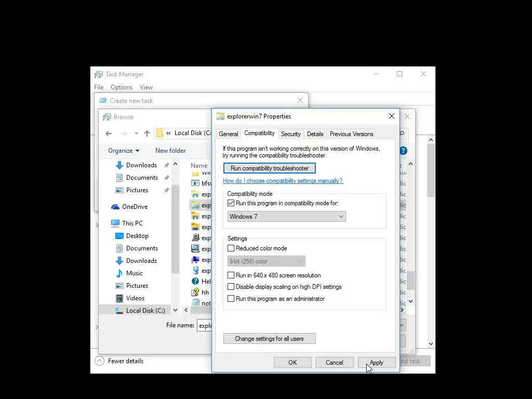Click the blue help icon in Browse dialog
The image size is (532, 399).
click(x=403, y=151)
